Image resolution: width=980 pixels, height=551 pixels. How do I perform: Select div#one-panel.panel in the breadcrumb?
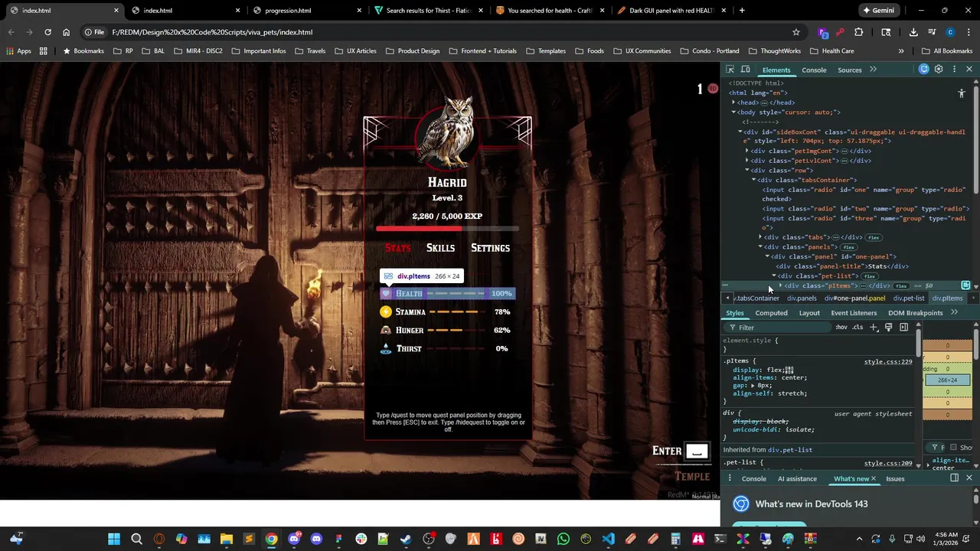[854, 298]
